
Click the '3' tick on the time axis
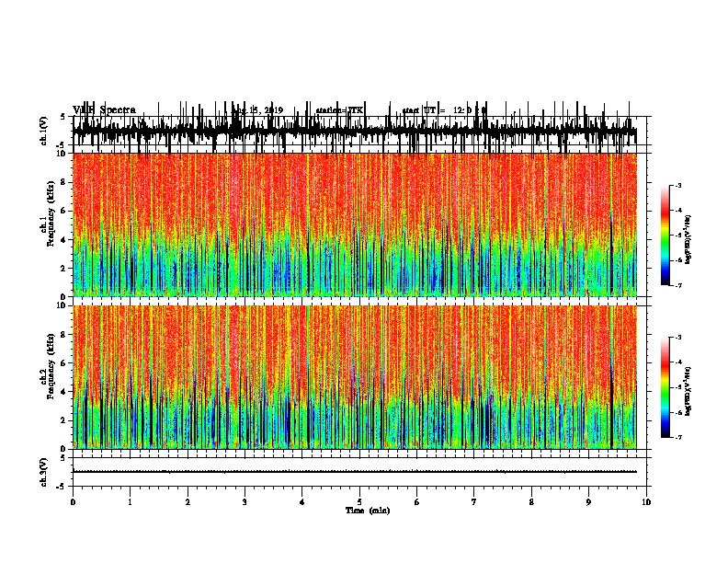(x=245, y=502)
